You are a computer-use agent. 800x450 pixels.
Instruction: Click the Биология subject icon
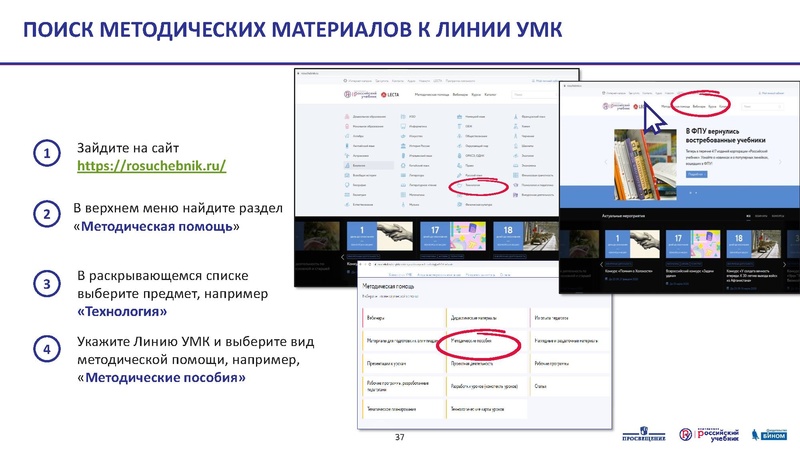(x=347, y=165)
